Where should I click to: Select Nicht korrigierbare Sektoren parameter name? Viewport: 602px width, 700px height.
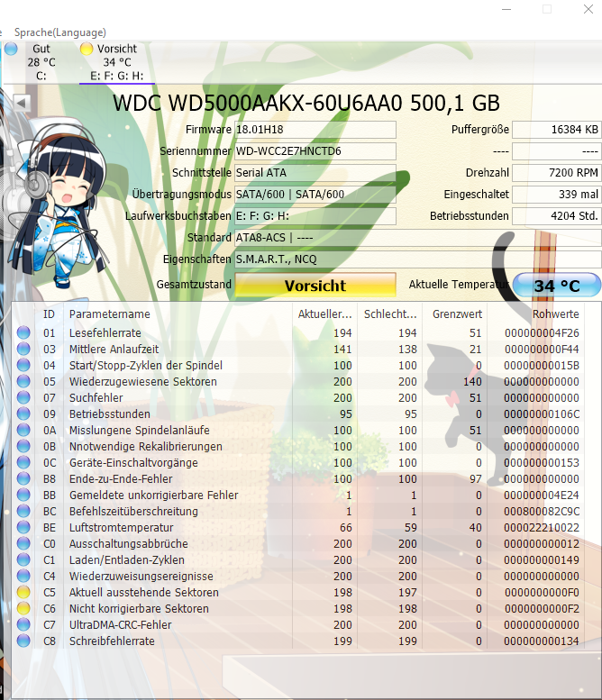[x=139, y=609]
